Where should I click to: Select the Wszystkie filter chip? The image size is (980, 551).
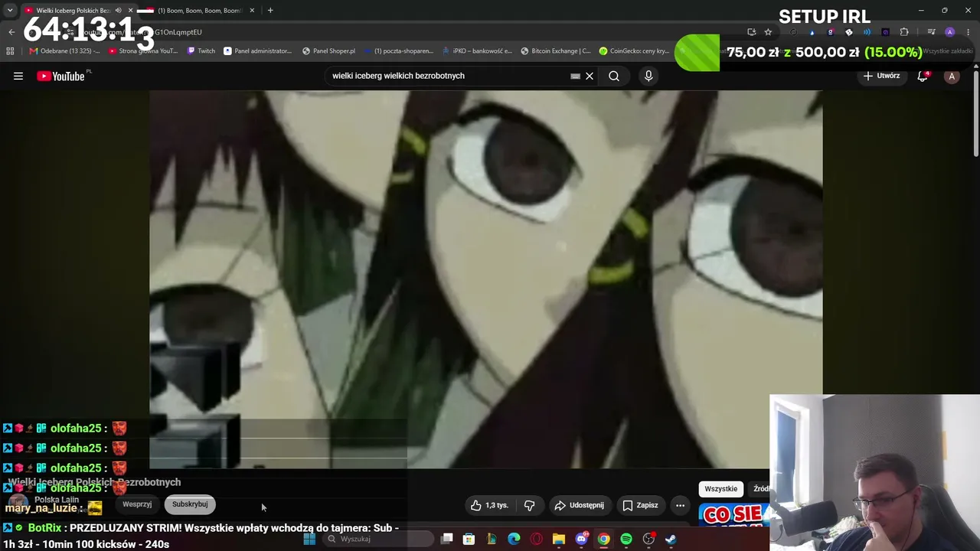pyautogui.click(x=720, y=488)
